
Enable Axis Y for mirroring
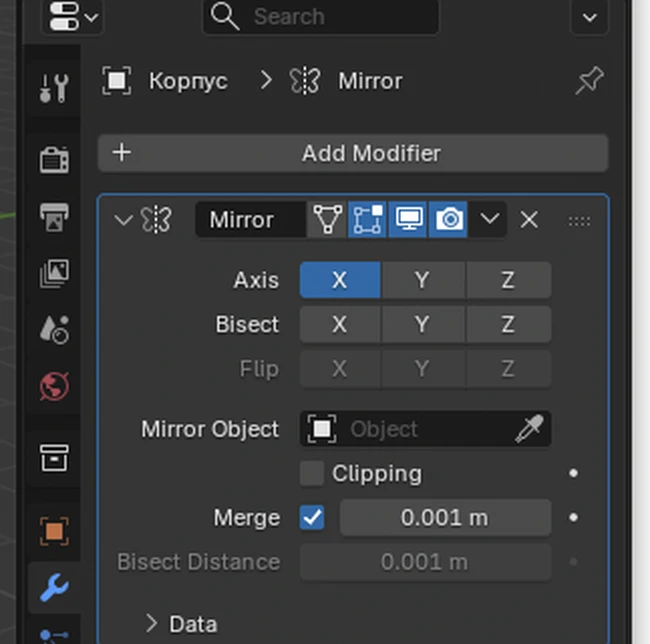[x=423, y=280]
